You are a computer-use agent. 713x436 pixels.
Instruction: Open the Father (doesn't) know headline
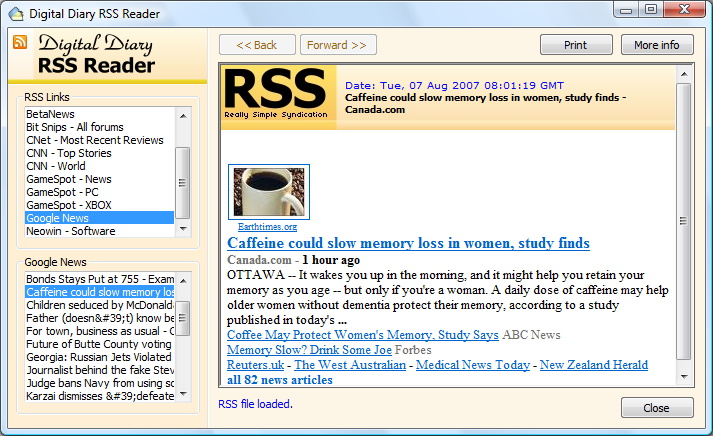100,318
